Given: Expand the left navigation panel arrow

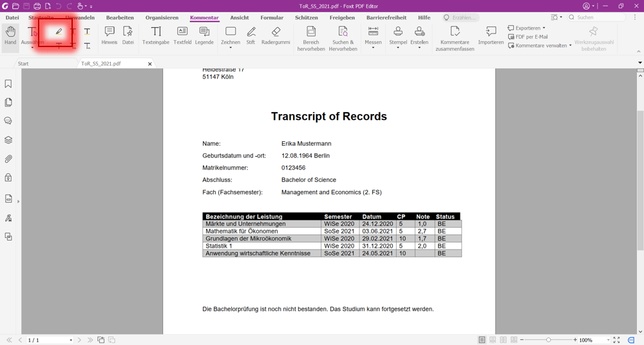Looking at the screenshot, I should tap(19, 201).
